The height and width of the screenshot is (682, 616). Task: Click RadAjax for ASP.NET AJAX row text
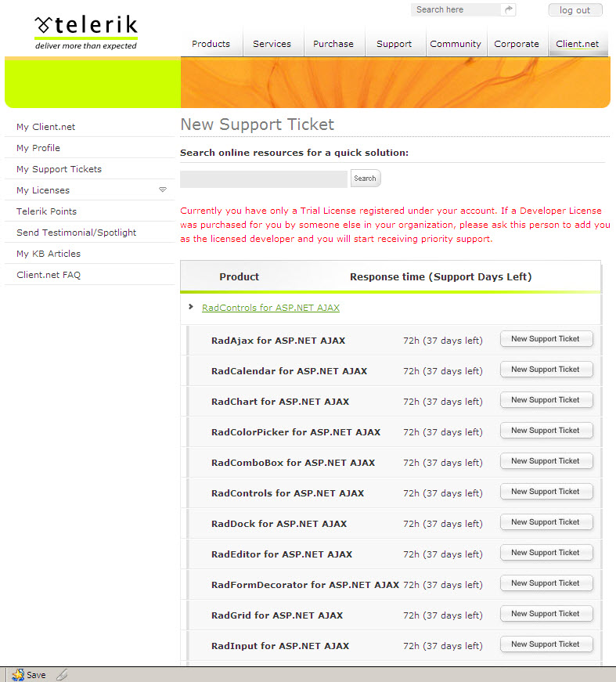(278, 341)
